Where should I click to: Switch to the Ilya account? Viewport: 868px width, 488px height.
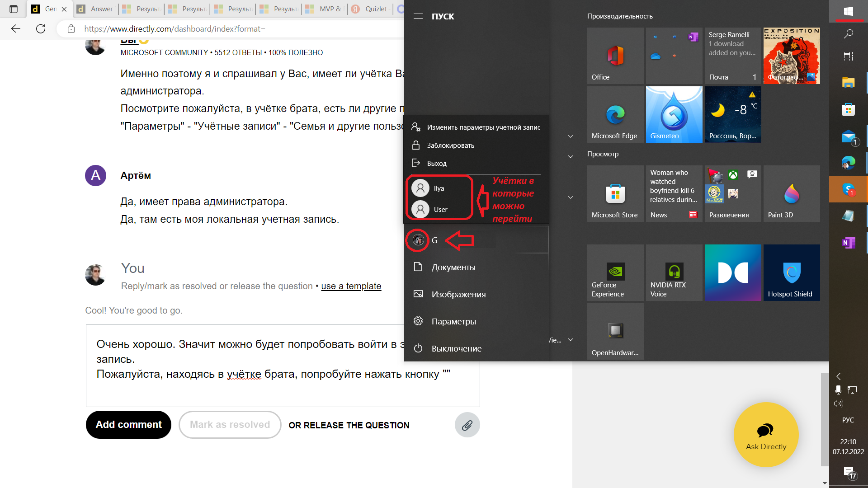439,188
